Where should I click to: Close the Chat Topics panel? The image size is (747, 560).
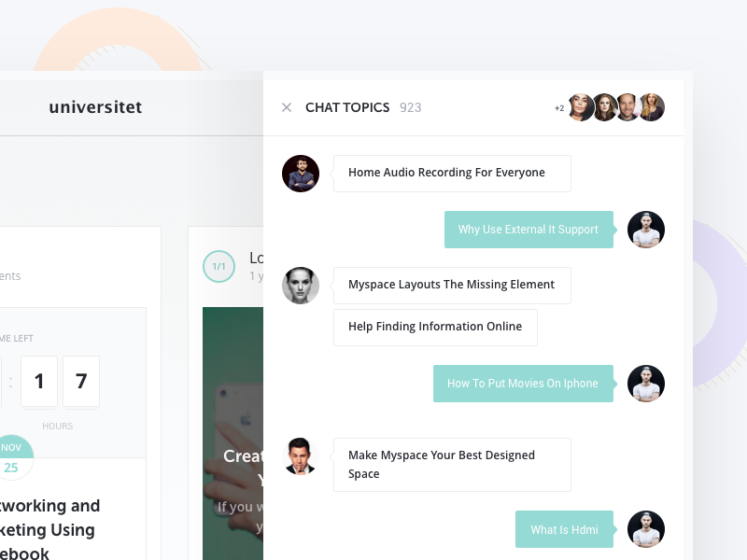coord(287,107)
